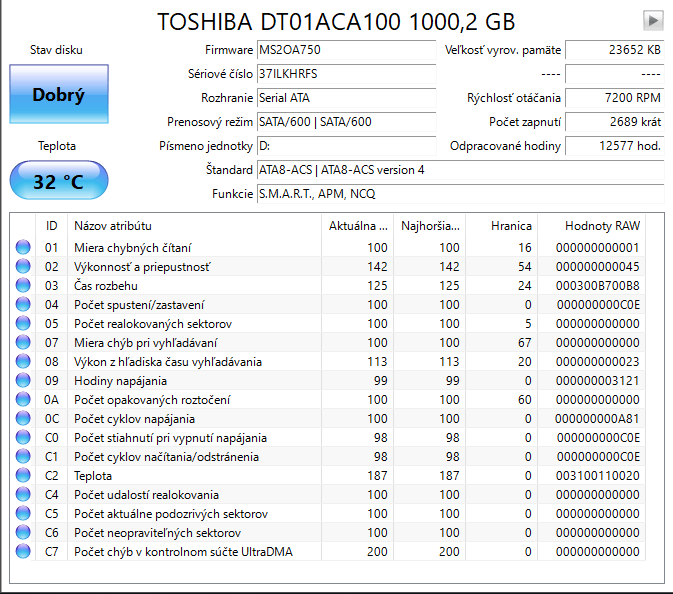Click the status orb for attribute 01
Screen dimensions: 673x594
(x=23, y=247)
